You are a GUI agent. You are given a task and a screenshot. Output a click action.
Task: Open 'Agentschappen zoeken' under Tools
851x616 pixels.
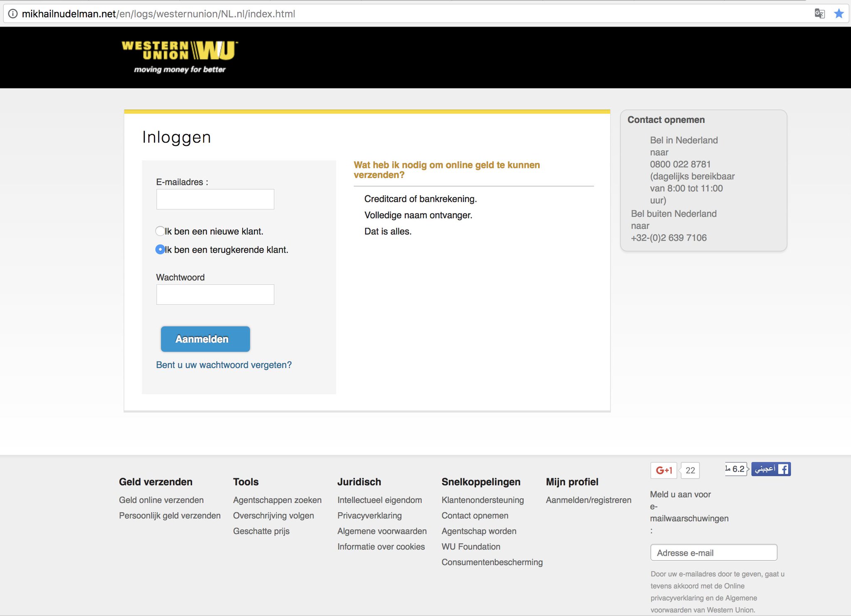[x=277, y=500]
